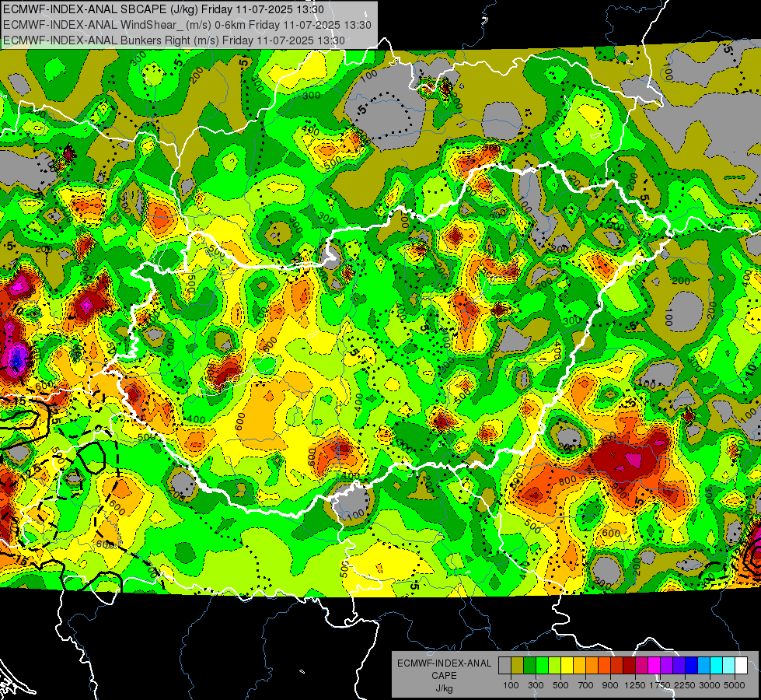Click the bright magenta legend swatch

(x=655, y=666)
